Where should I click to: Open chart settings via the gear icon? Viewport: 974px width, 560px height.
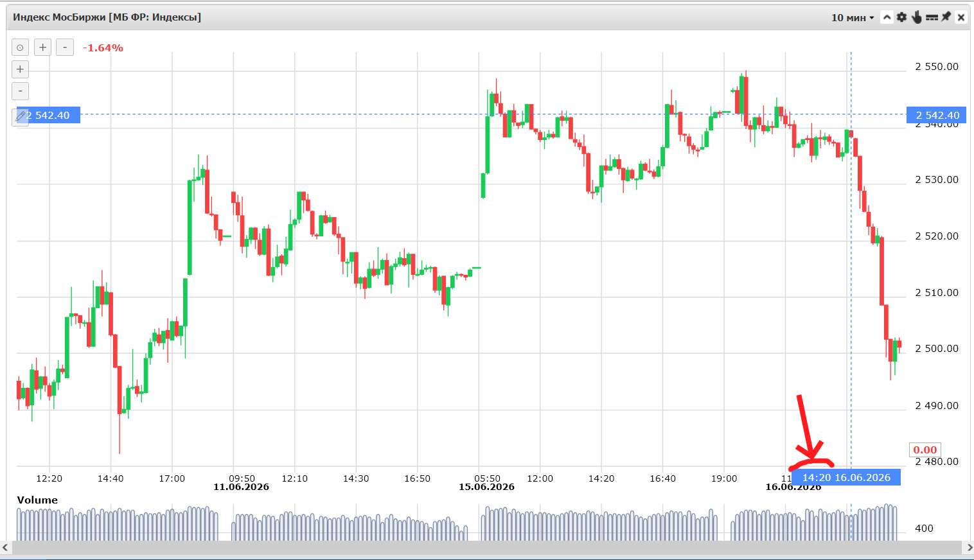[x=902, y=17]
